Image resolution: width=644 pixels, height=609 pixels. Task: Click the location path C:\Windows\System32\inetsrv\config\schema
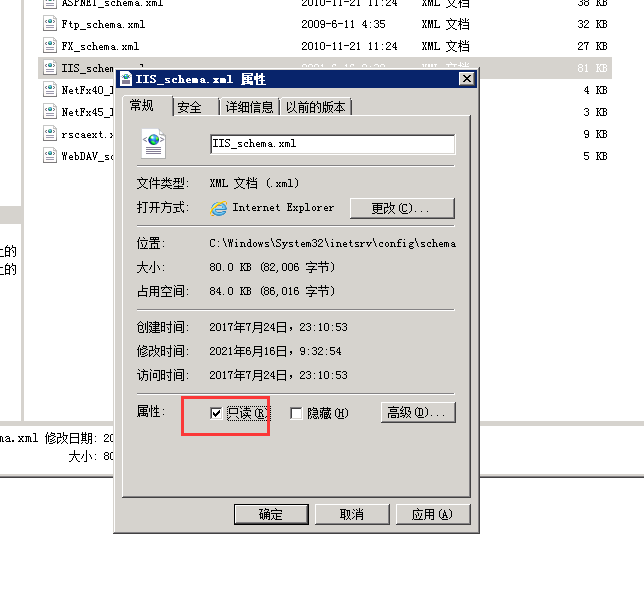point(332,244)
